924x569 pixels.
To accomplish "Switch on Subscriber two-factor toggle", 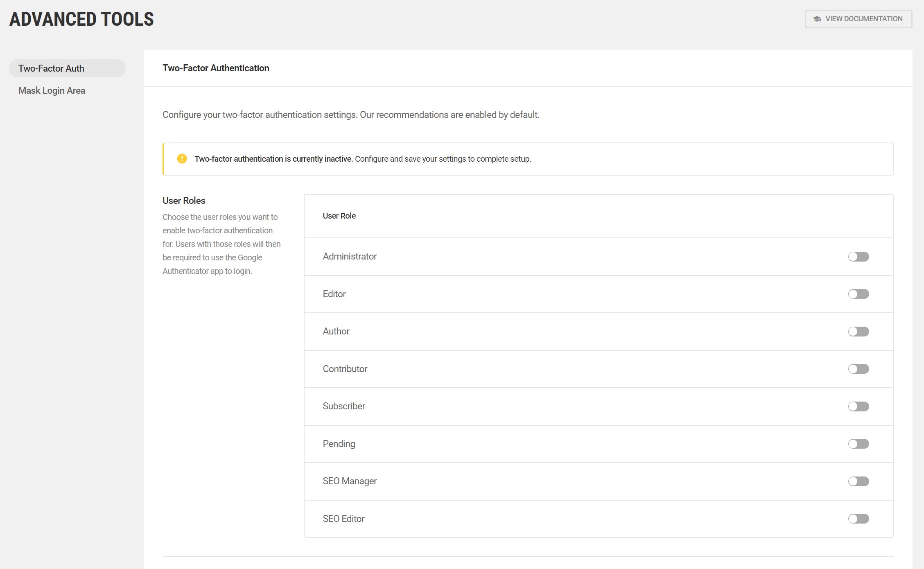I will click(858, 406).
